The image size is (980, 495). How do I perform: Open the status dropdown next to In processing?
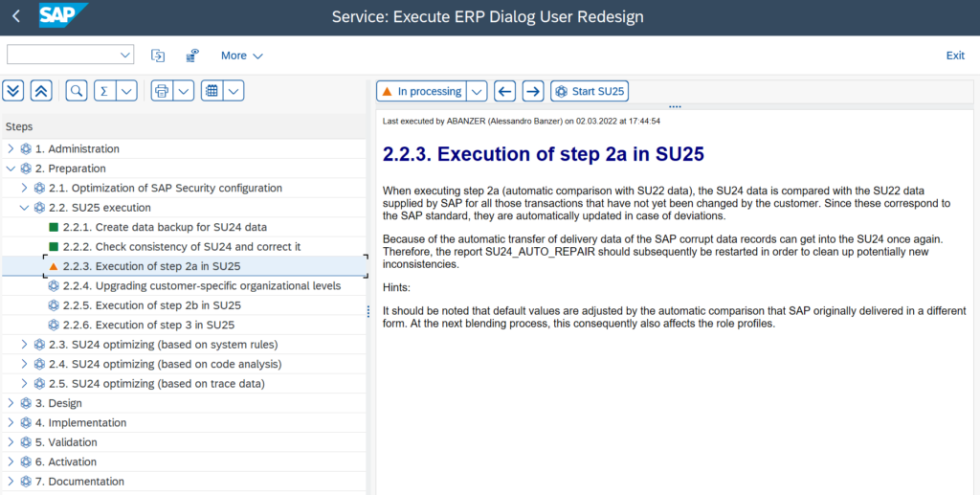click(477, 91)
